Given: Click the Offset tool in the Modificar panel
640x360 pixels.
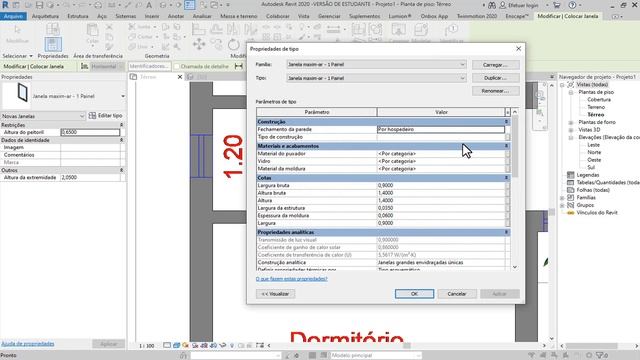Looking at the screenshot, I should coord(216,29).
